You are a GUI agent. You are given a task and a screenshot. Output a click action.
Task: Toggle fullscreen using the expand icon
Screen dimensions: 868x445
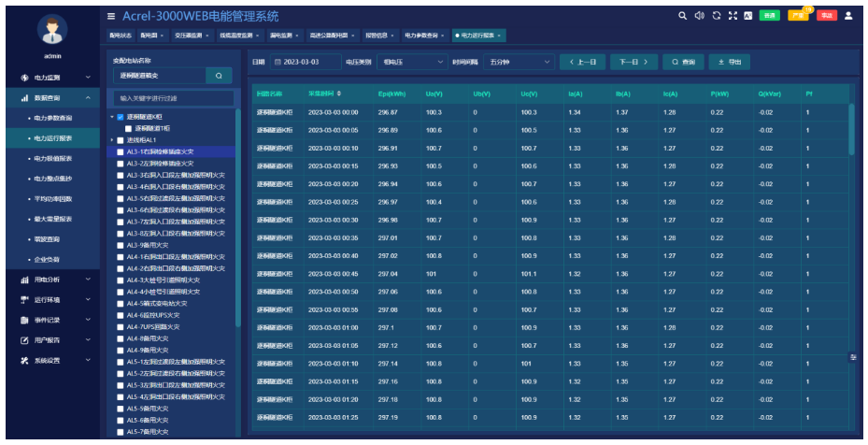[x=732, y=16]
